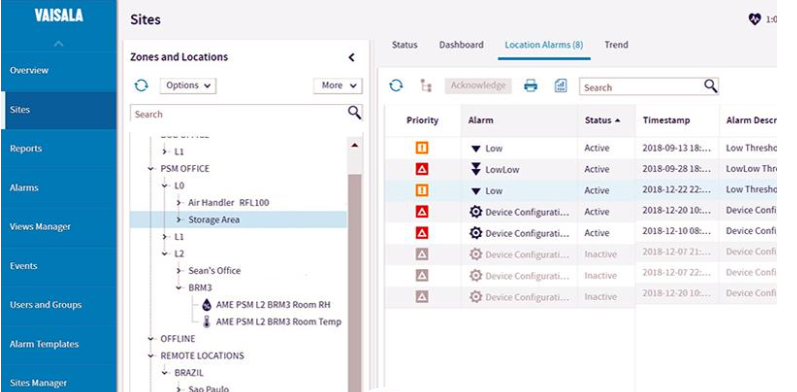Open the More dropdown

[338, 85]
